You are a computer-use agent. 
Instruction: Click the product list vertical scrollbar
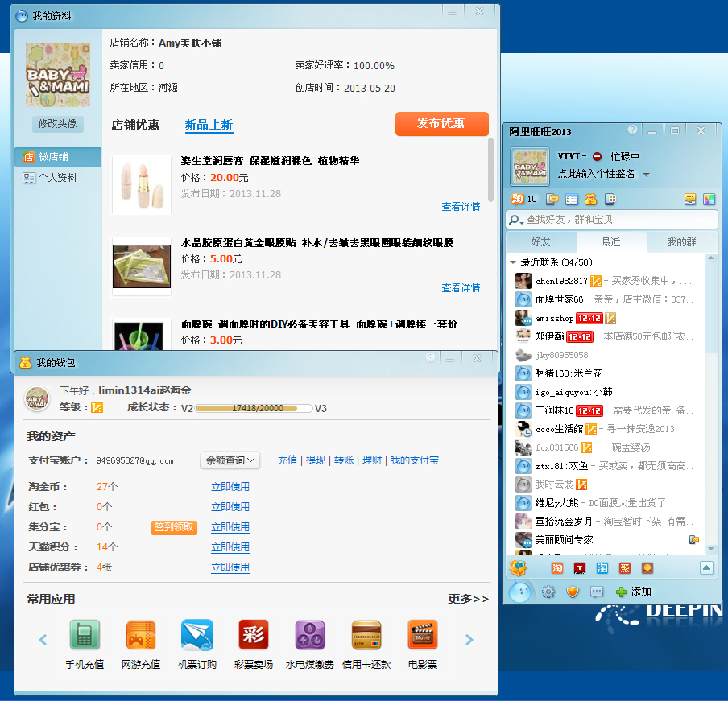[x=490, y=169]
